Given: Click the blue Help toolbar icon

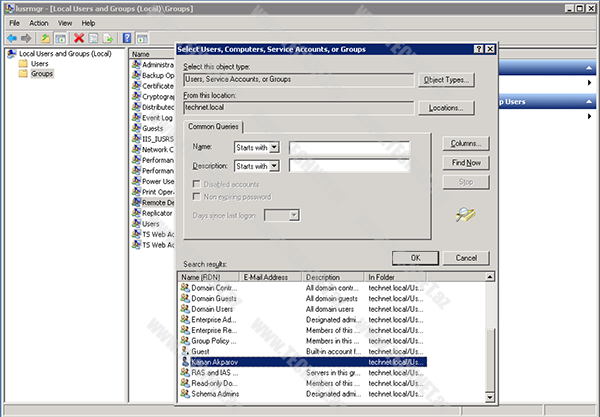Looking at the screenshot, I should click(128, 37).
